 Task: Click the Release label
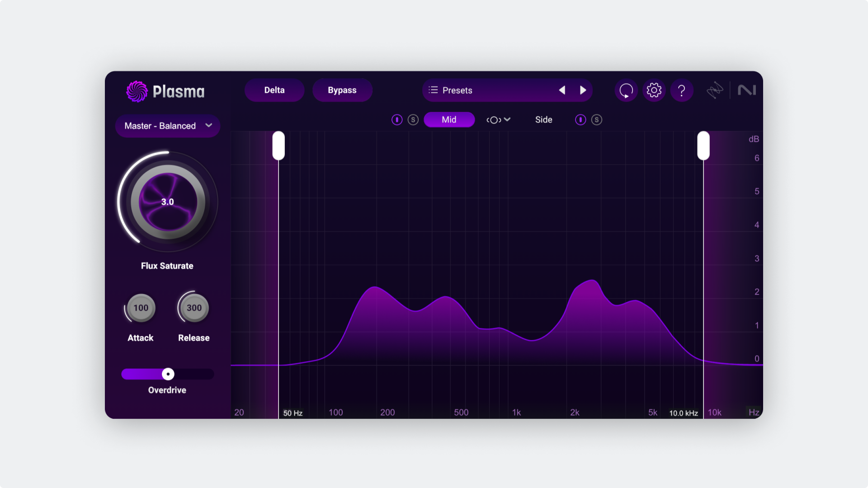tap(193, 338)
